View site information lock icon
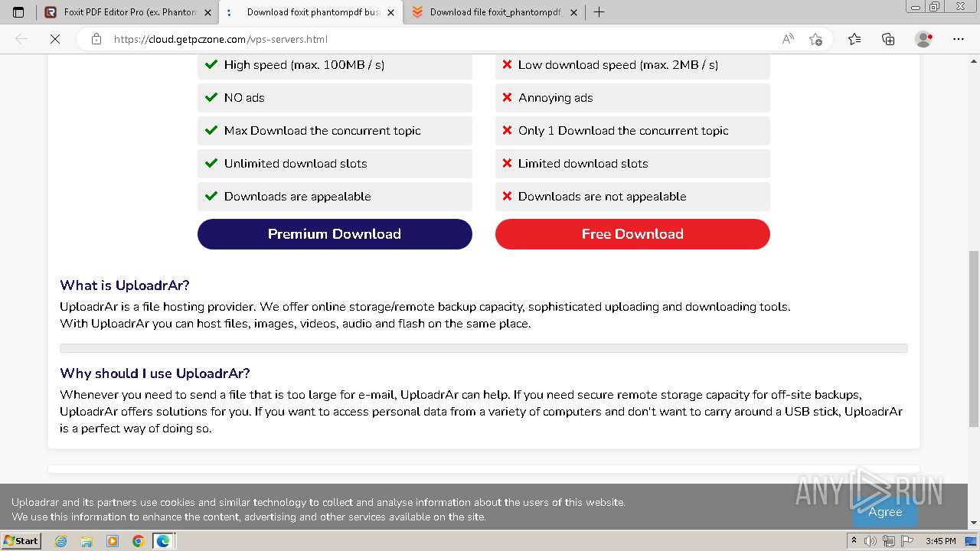Image resolution: width=980 pixels, height=551 pixels. (96, 39)
